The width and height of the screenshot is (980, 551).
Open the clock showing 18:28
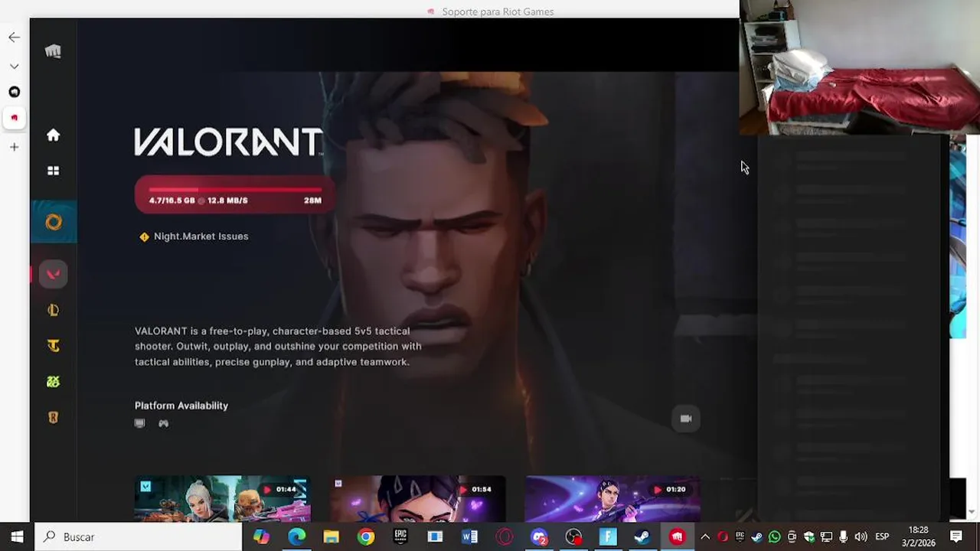[x=919, y=536]
